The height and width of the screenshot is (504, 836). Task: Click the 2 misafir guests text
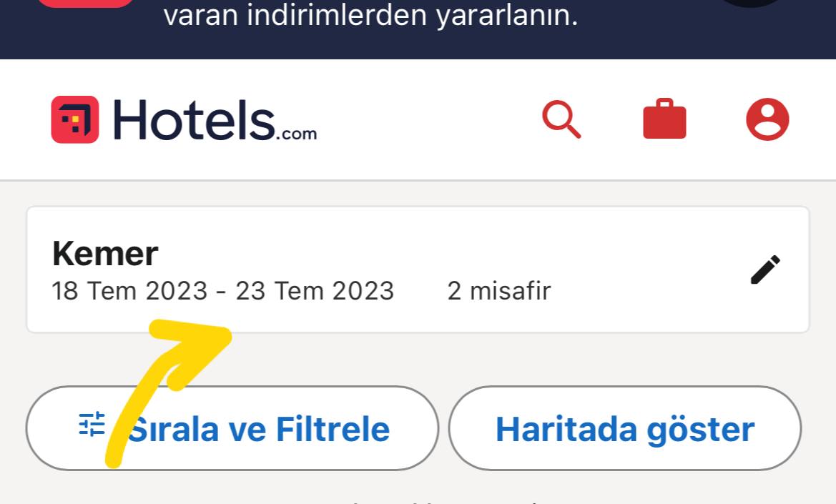tap(499, 291)
